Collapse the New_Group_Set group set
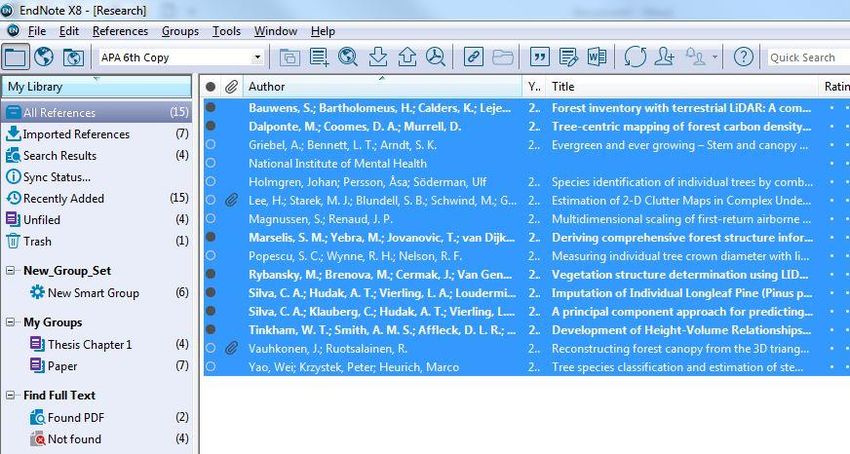The height and width of the screenshot is (454, 850). pyautogui.click(x=10, y=270)
